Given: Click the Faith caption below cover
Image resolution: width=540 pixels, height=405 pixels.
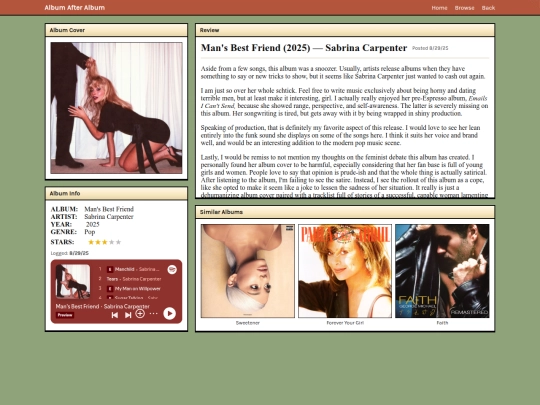Looking at the screenshot, I should [x=442, y=323].
